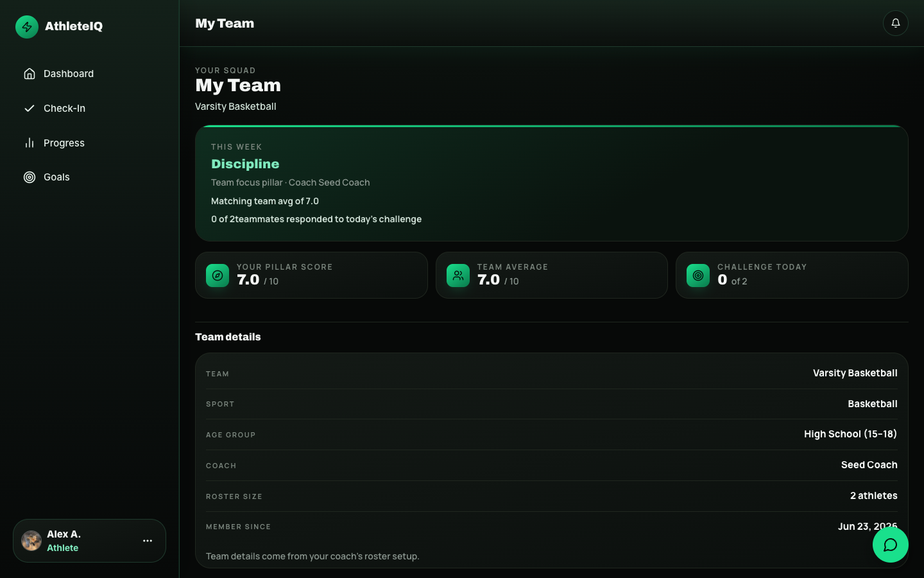The image size is (924, 578).
Task: Navigate to the Progress page
Action: click(89, 143)
